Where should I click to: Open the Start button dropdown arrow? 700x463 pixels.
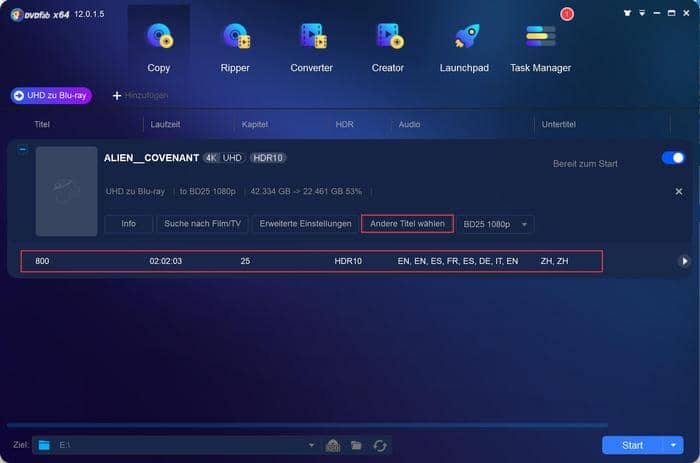(x=673, y=445)
